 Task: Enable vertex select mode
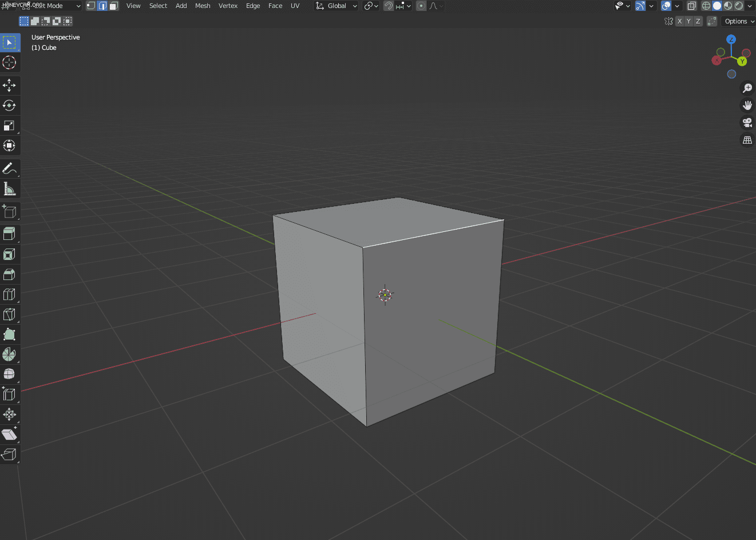tap(91, 6)
